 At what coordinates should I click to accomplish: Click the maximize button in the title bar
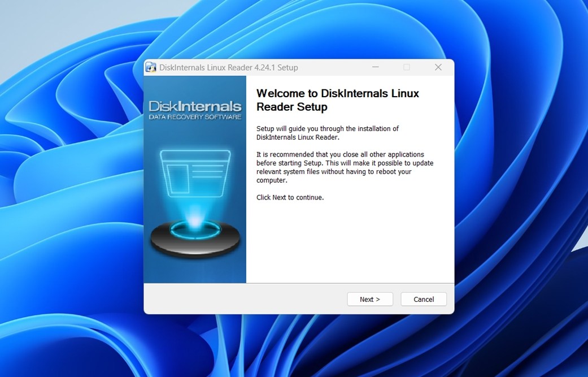(x=406, y=67)
